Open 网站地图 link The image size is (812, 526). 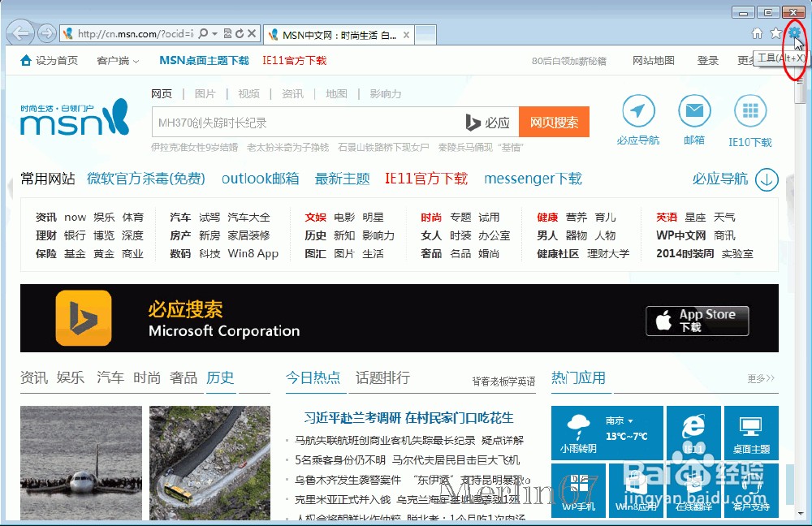pyautogui.click(x=654, y=61)
